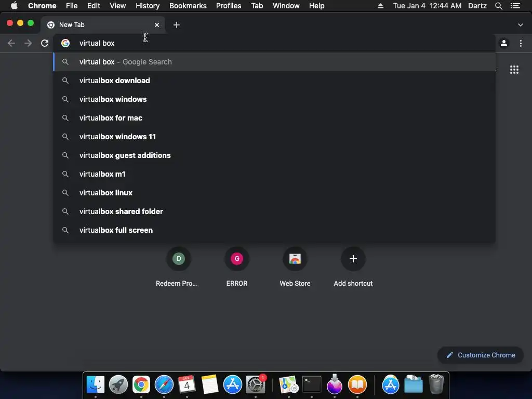Reload the current page
The height and width of the screenshot is (399, 532).
(45, 43)
